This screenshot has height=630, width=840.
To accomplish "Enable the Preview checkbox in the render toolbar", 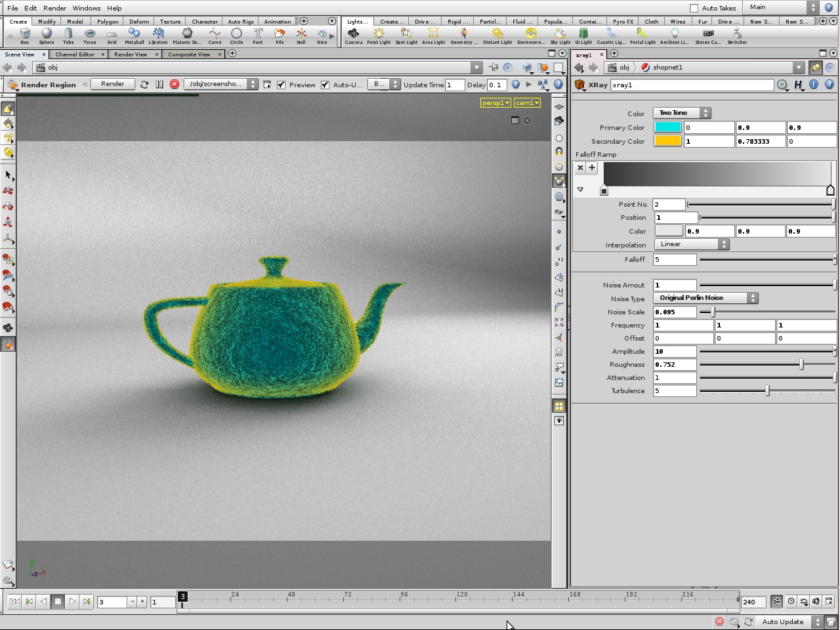I will coord(281,85).
